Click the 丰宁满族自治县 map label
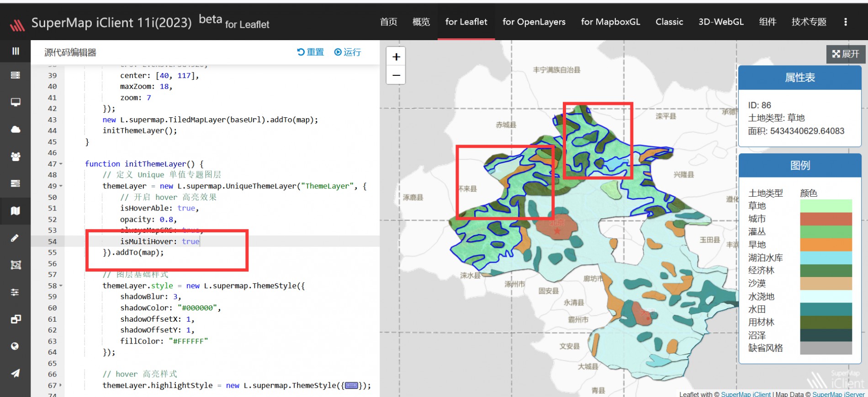Screen dimensions: 868x397 (556, 70)
